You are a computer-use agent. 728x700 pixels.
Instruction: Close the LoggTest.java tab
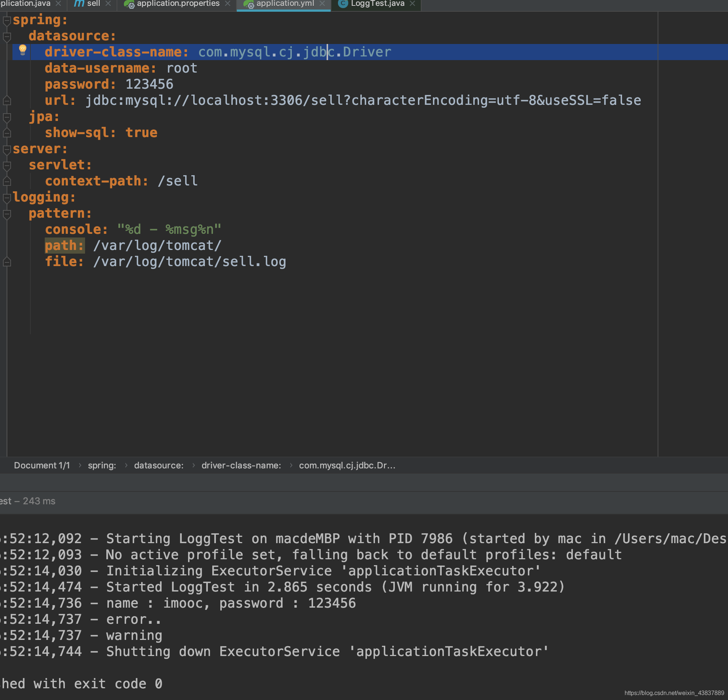coord(412,4)
